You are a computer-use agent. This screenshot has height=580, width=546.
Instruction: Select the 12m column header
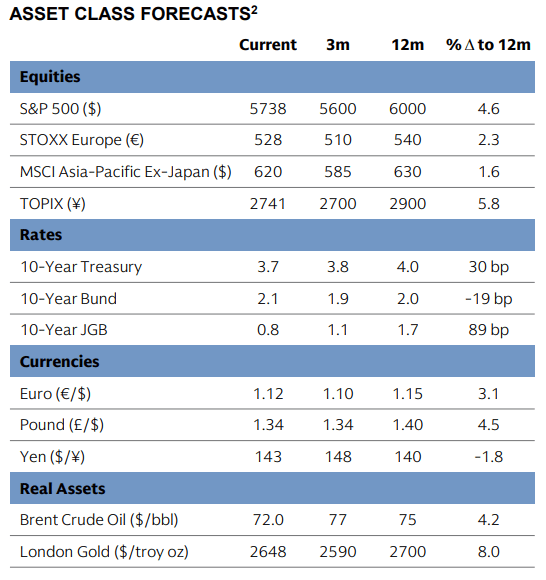pos(408,45)
